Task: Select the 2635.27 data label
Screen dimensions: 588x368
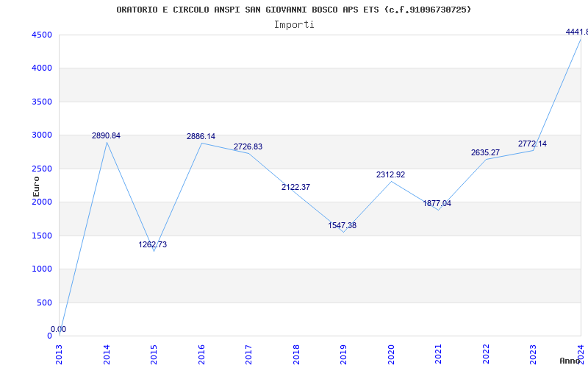Action: 486,153
